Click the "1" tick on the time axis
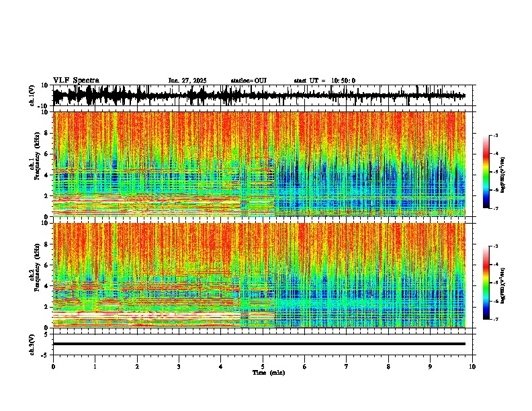Screen dimensions: 532x411 click(95, 367)
